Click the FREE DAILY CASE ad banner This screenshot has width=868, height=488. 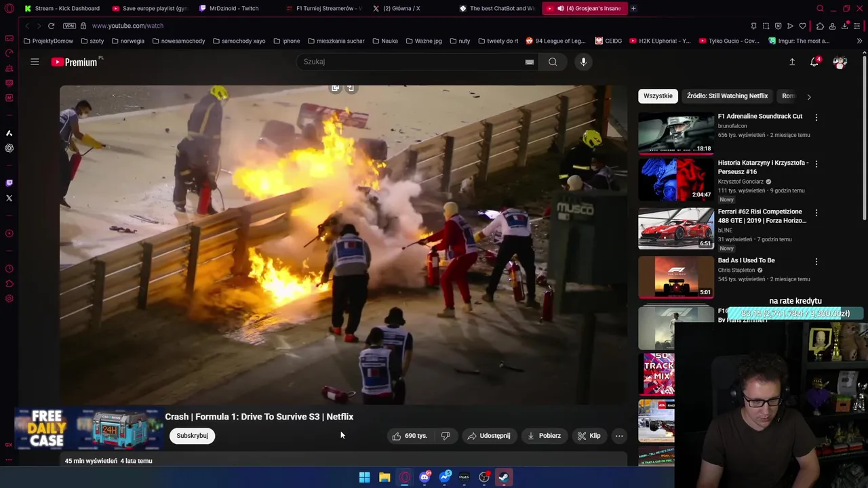89,429
